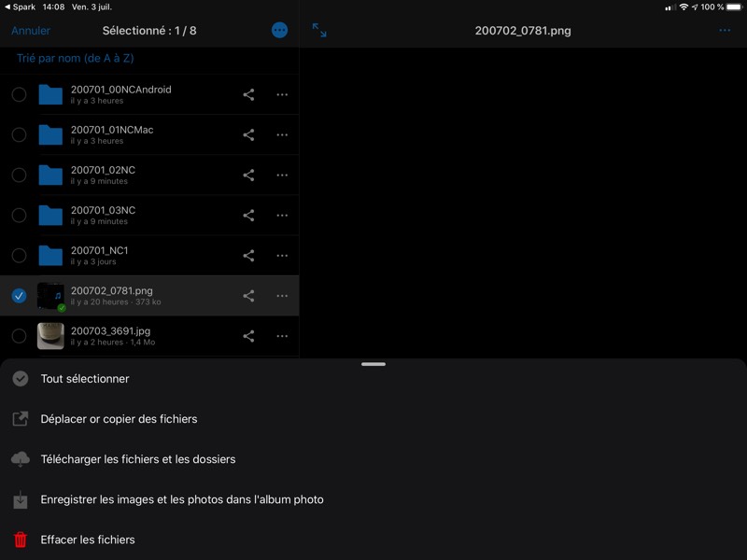Tap the 200703_3691.jpg thumbnail
The width and height of the screenshot is (747, 560).
[50, 336]
